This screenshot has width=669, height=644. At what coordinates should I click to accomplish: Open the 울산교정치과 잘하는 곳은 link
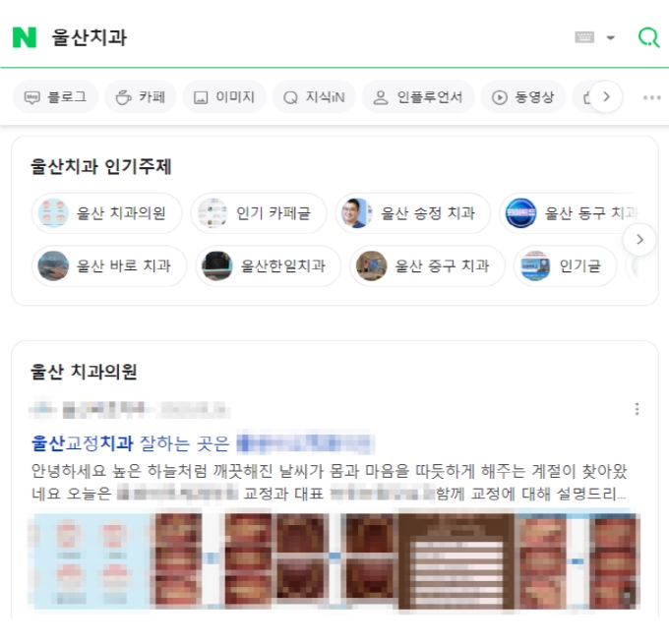coord(130,443)
